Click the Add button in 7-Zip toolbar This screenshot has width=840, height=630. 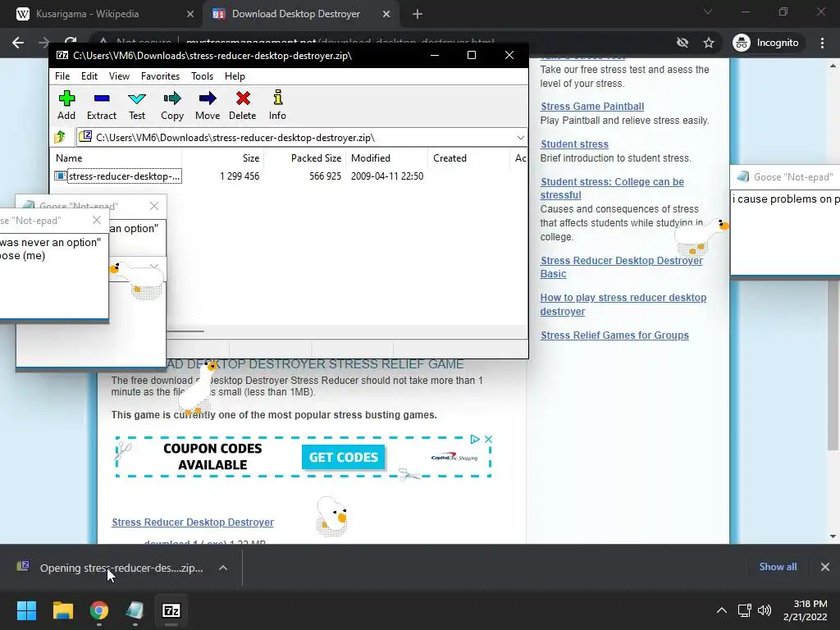point(66,105)
